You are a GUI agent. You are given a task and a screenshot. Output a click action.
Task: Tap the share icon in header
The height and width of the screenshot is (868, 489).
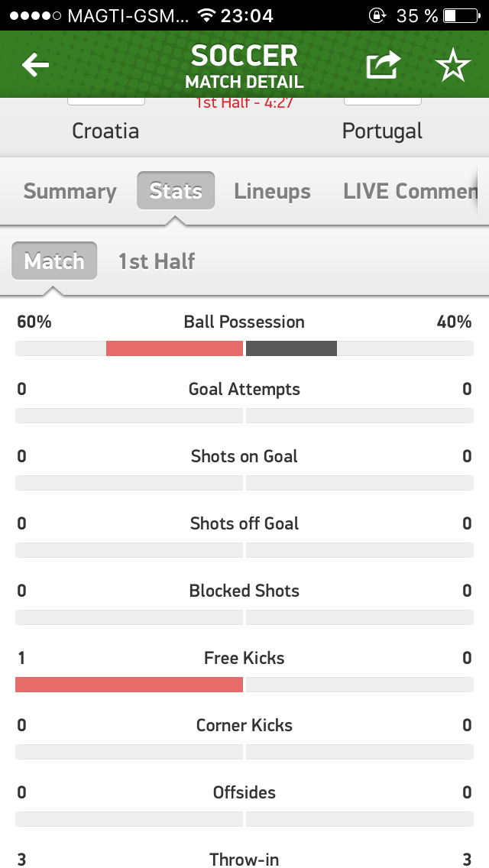pos(383,66)
